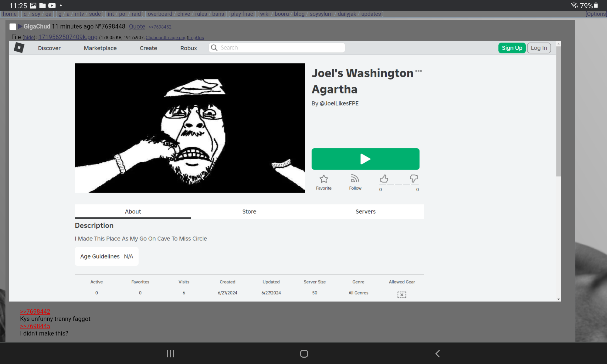Viewport: 607px width, 364px height.
Task: Collapse post using triangle next to GigaChud
Action: (x=20, y=26)
